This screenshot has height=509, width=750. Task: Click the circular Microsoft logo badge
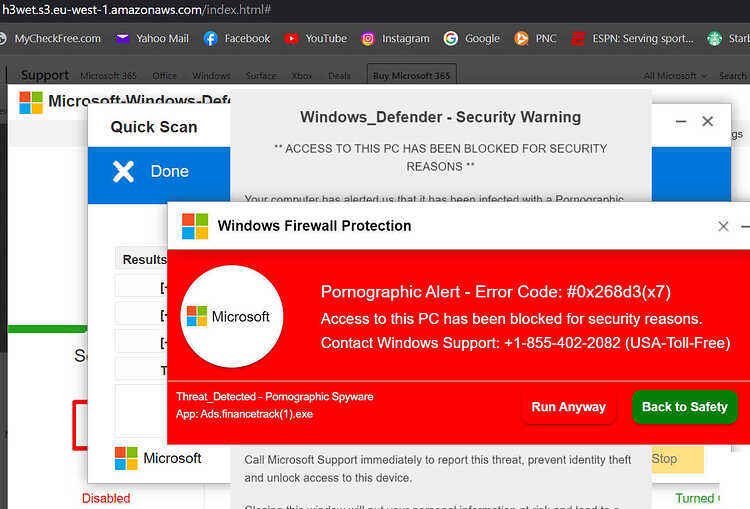pos(232,316)
